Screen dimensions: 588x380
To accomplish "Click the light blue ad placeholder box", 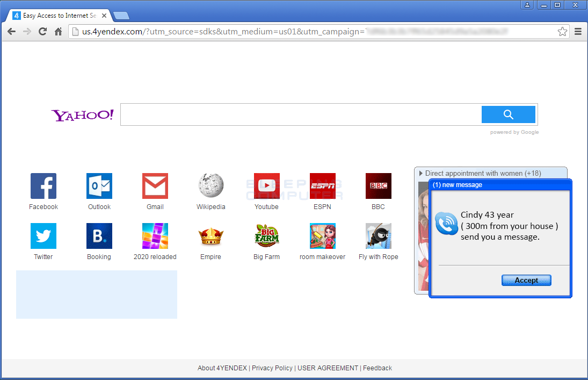I will [96, 295].
